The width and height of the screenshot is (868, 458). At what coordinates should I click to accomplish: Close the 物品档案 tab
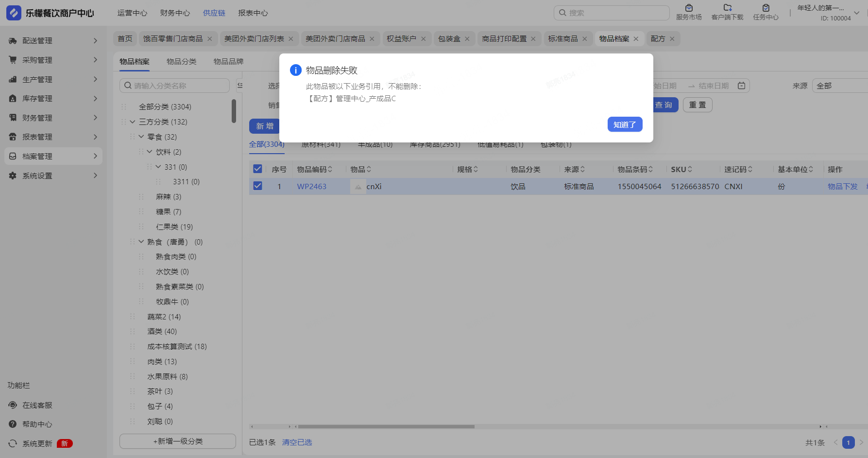(636, 39)
